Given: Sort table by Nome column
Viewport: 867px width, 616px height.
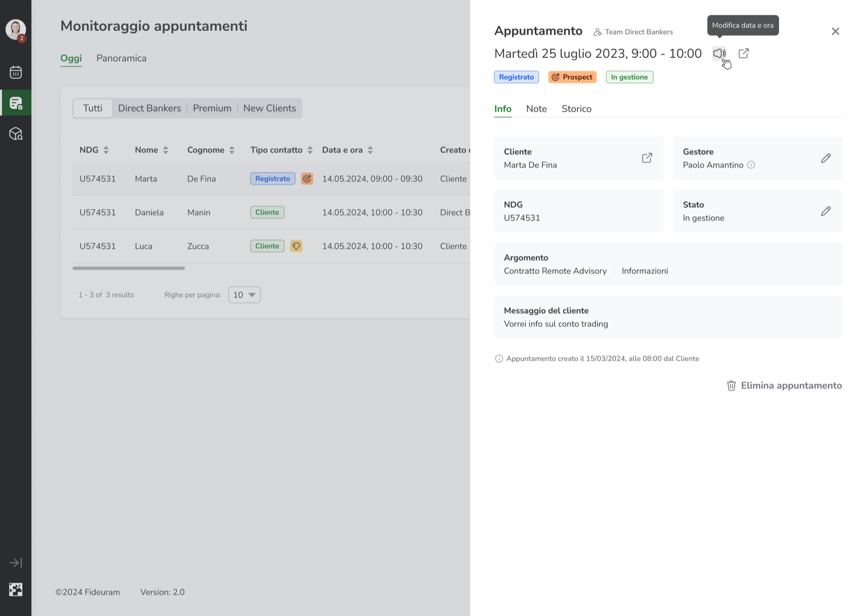Looking at the screenshot, I should pyautogui.click(x=166, y=150).
